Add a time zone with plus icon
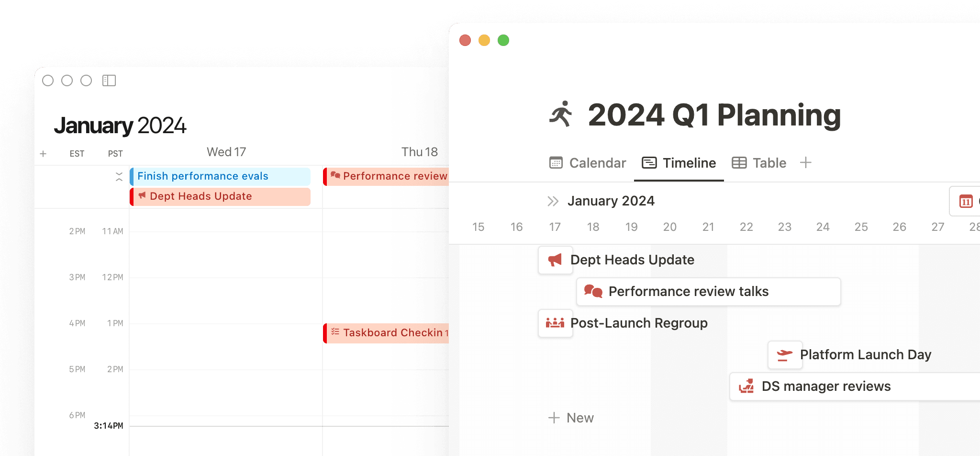The height and width of the screenshot is (456, 980). pos(43,154)
